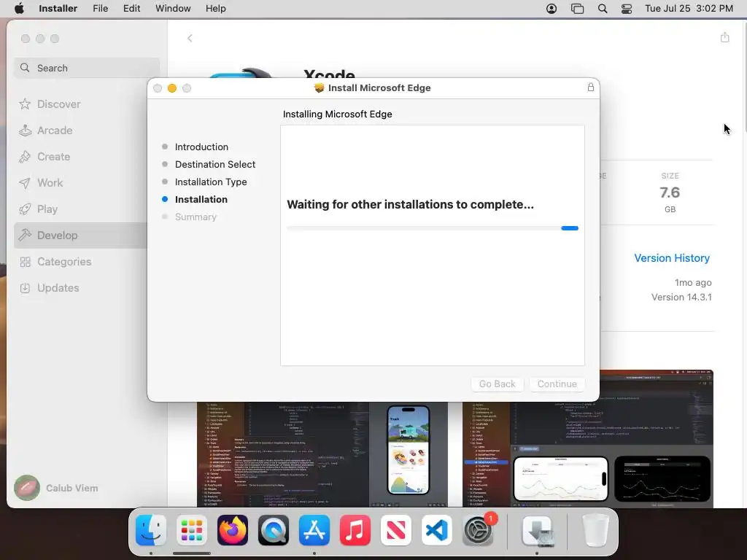The image size is (747, 560).
Task: Click the user account icon in menu bar
Action: [551, 9]
